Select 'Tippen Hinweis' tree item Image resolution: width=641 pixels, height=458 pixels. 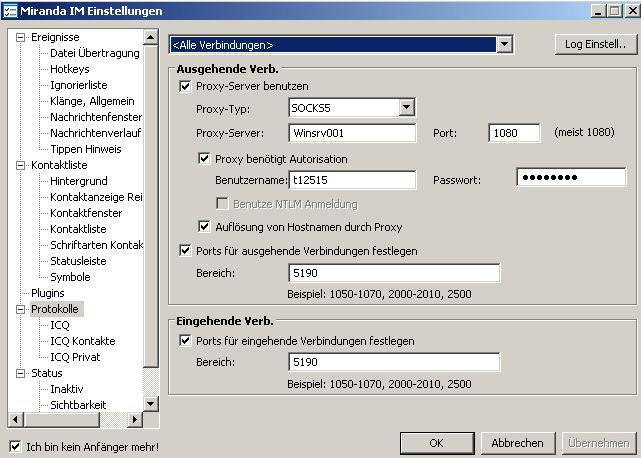(85, 149)
